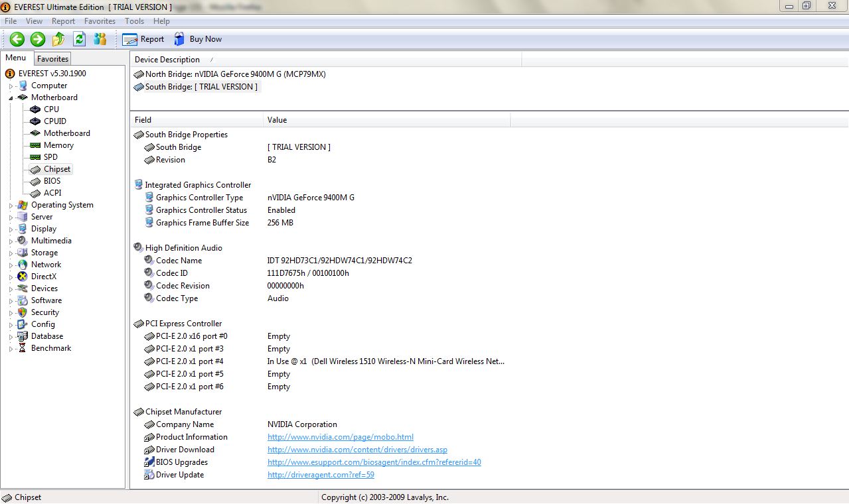Open the nvidia.com Driver Download link
This screenshot has height=504, width=849.
[357, 450]
